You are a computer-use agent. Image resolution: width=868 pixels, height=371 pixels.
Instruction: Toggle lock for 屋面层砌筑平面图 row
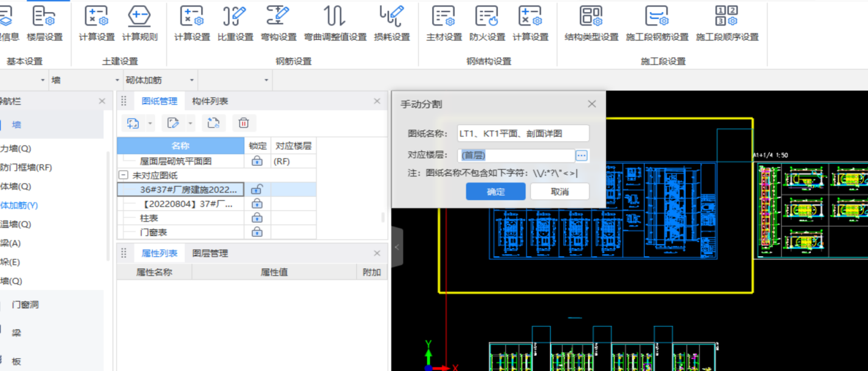pos(257,161)
